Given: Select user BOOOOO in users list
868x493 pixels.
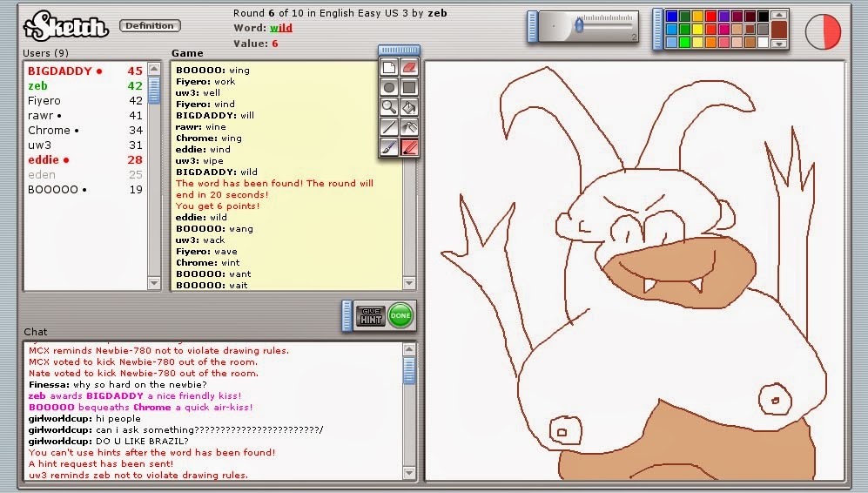Looking at the screenshot, I should pyautogui.click(x=85, y=189).
